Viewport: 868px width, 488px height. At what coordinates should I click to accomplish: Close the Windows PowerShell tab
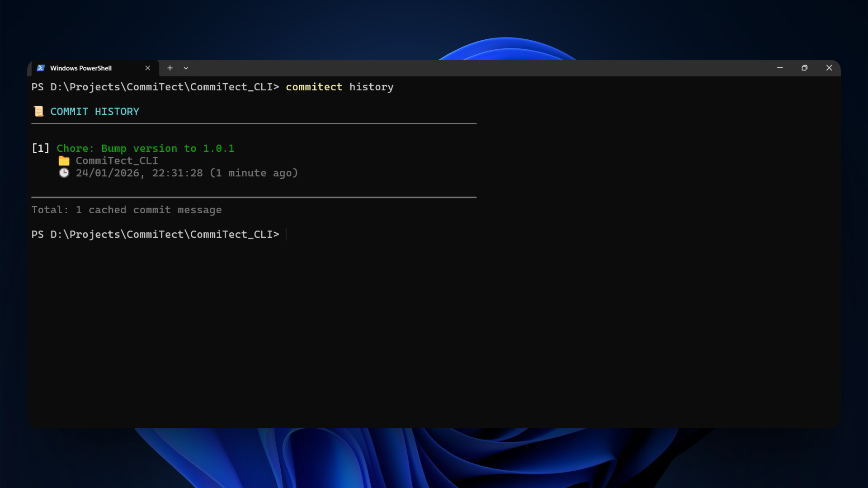pyautogui.click(x=147, y=68)
